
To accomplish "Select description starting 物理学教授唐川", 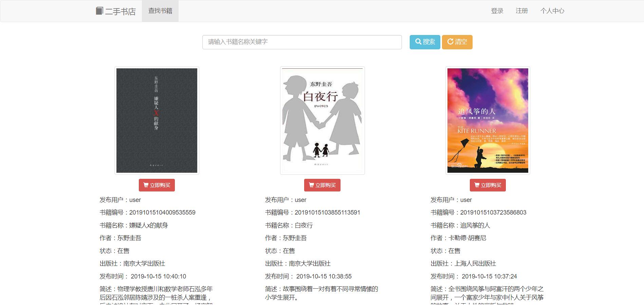I will [156, 295].
